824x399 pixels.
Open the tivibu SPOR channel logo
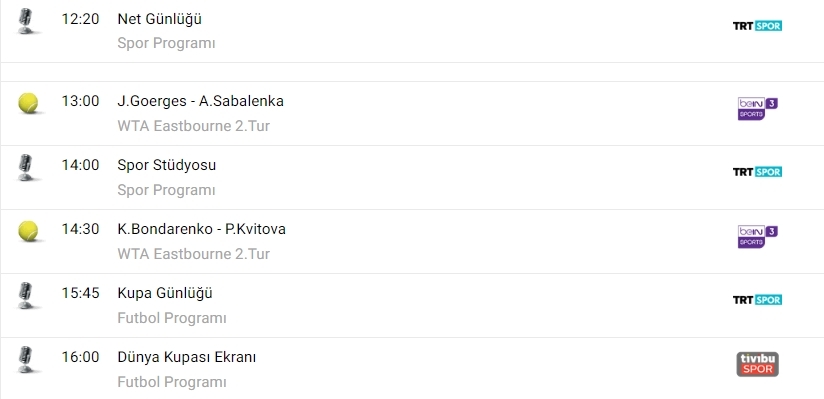pyautogui.click(x=757, y=364)
